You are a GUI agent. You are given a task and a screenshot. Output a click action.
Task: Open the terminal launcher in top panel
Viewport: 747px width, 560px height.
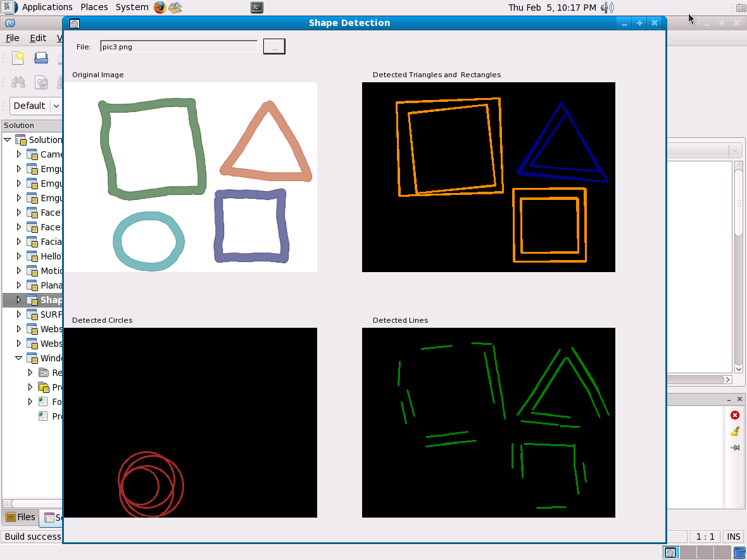point(257,7)
